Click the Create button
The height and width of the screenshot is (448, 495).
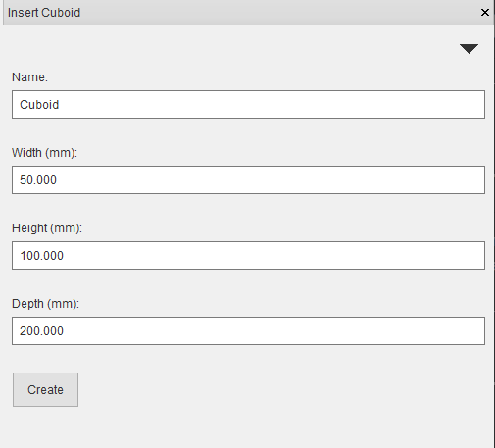tap(45, 389)
